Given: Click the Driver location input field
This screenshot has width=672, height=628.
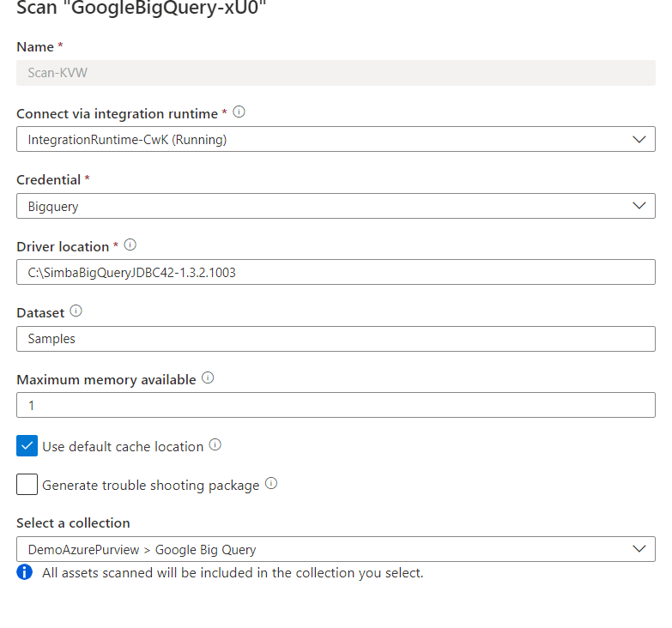Looking at the screenshot, I should click(336, 272).
